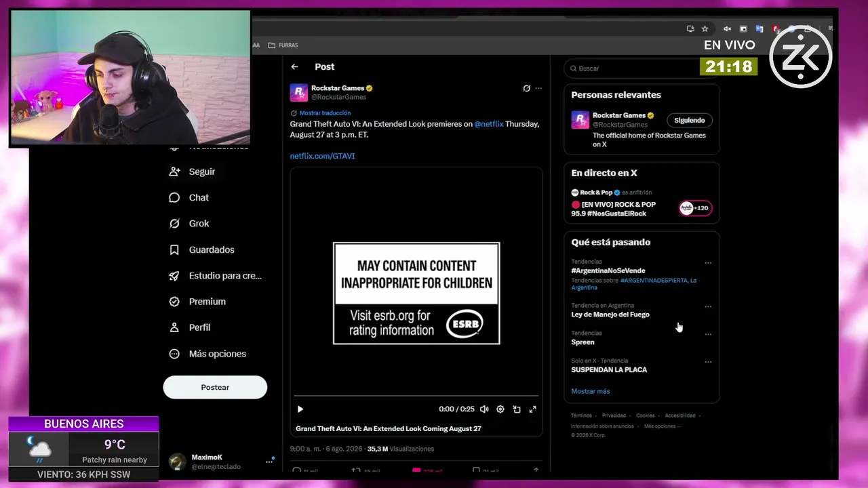Open the picture-in-picture extension icon in browser toolbar
Viewport: 868px width, 488px height.
(743, 29)
